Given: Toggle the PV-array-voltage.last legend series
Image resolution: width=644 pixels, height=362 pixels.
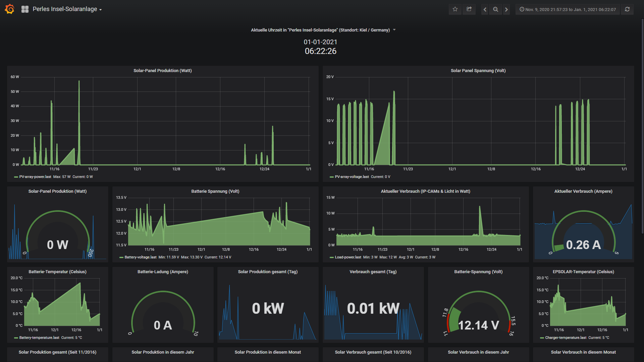Looking at the screenshot, I should click(x=352, y=177).
